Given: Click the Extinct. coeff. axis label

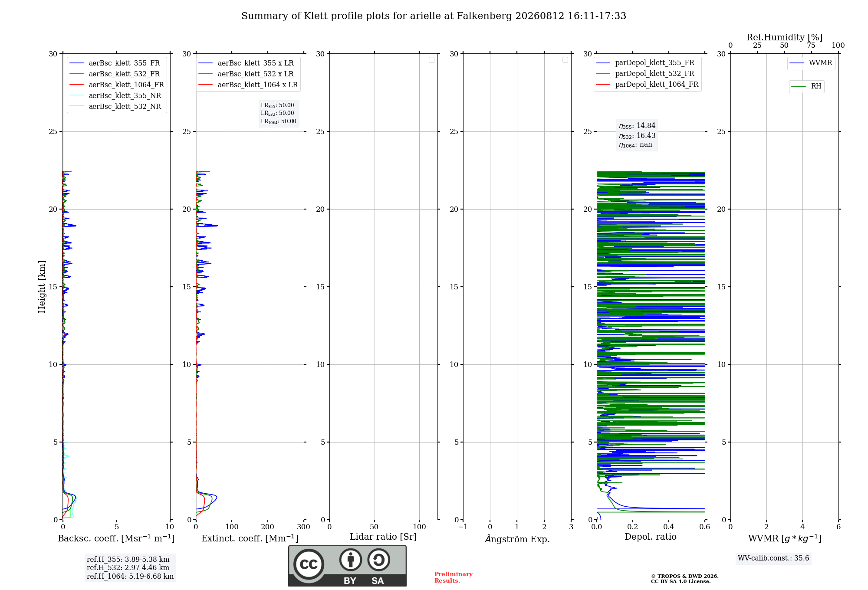Looking at the screenshot, I should tap(250, 538).
